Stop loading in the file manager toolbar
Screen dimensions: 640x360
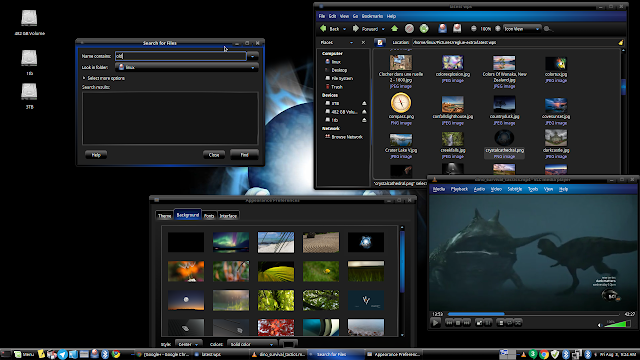click(x=409, y=29)
